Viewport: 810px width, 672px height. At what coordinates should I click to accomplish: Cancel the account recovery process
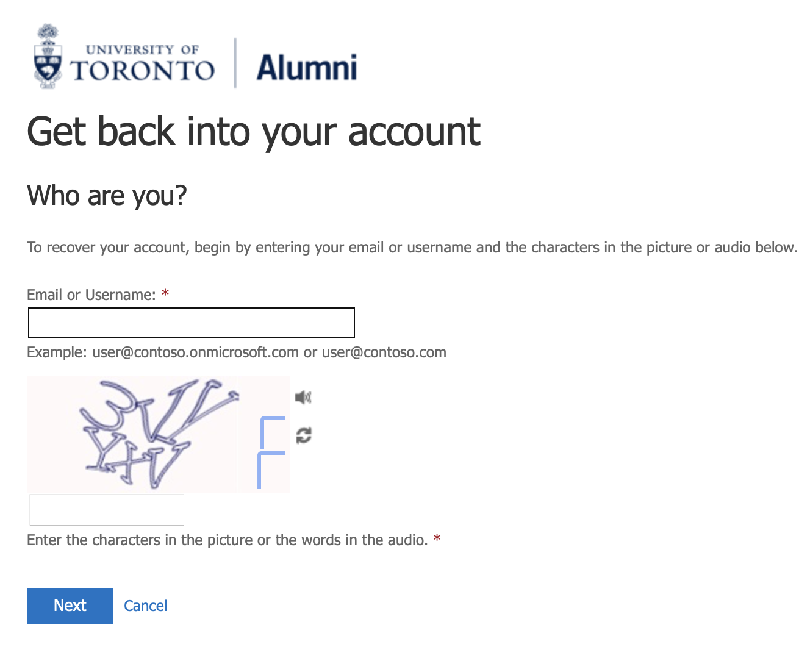pos(145,605)
